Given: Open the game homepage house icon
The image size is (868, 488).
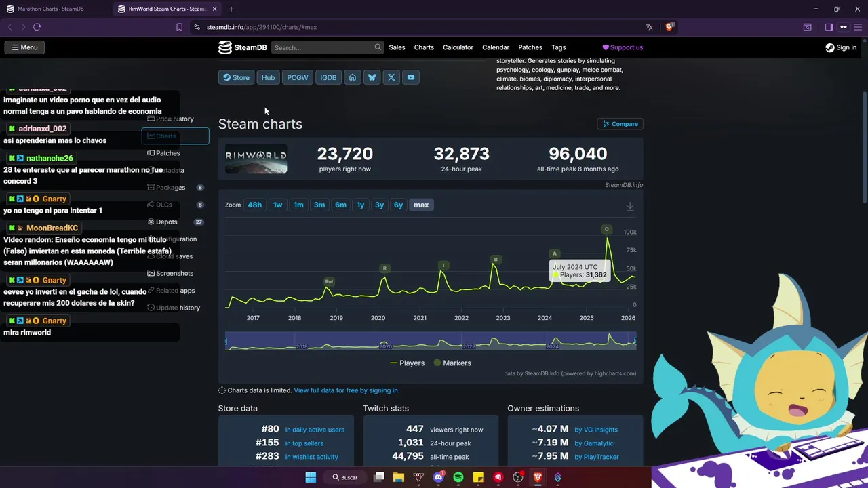Looking at the screenshot, I should (x=353, y=77).
